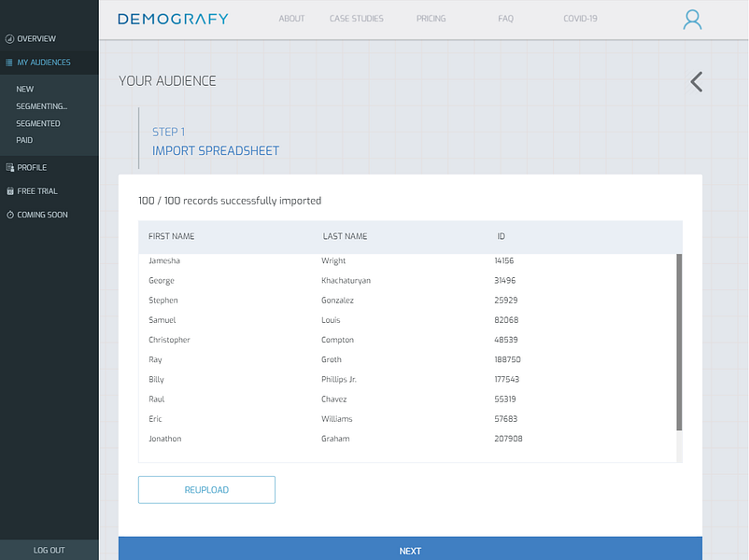Viewport: 749px width, 560px height.
Task: Select the Stephen first name cell
Action: tap(163, 301)
